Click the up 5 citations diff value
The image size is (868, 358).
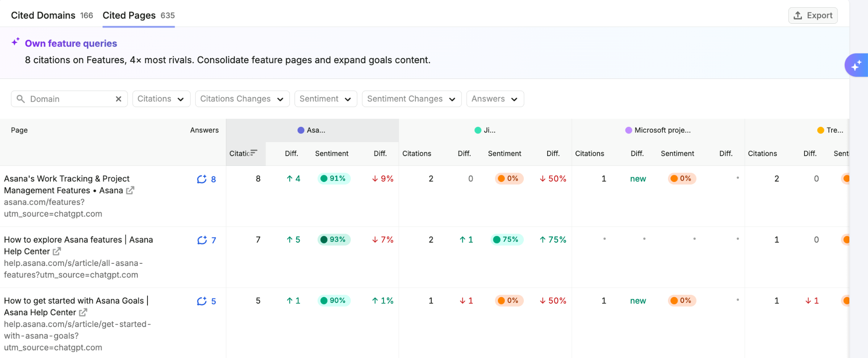(293, 240)
